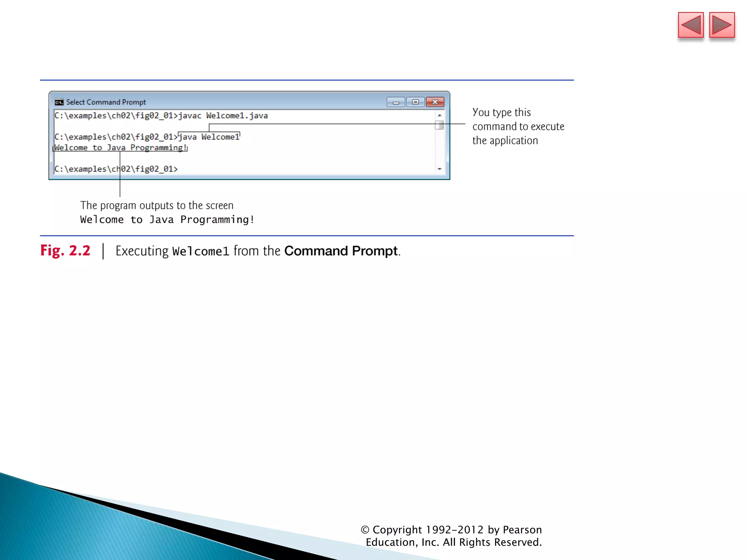The height and width of the screenshot is (560, 747).
Task: Close the Select Command Prompt window
Action: pos(435,102)
